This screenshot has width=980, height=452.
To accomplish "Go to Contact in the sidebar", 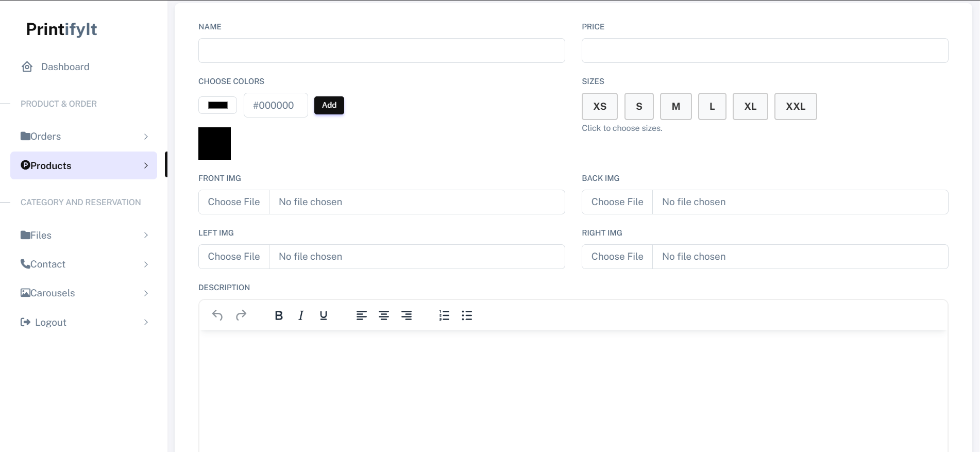I will (x=47, y=264).
